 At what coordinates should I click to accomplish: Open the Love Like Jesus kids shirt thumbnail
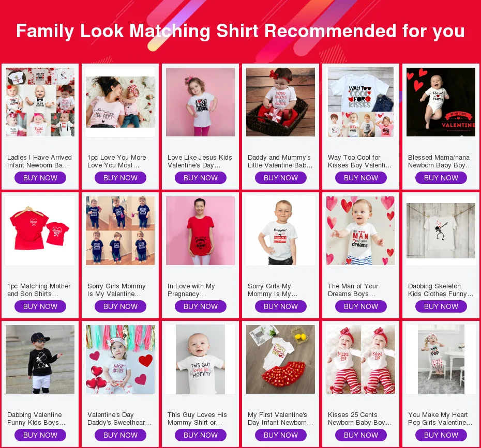[200, 102]
